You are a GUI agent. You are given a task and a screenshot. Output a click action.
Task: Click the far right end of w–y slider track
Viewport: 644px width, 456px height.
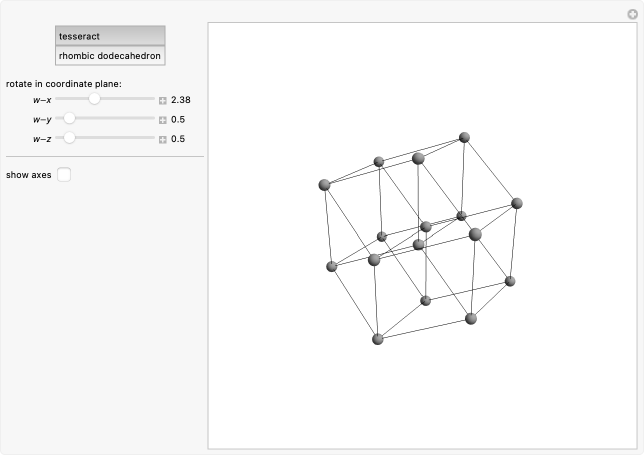tap(154, 119)
